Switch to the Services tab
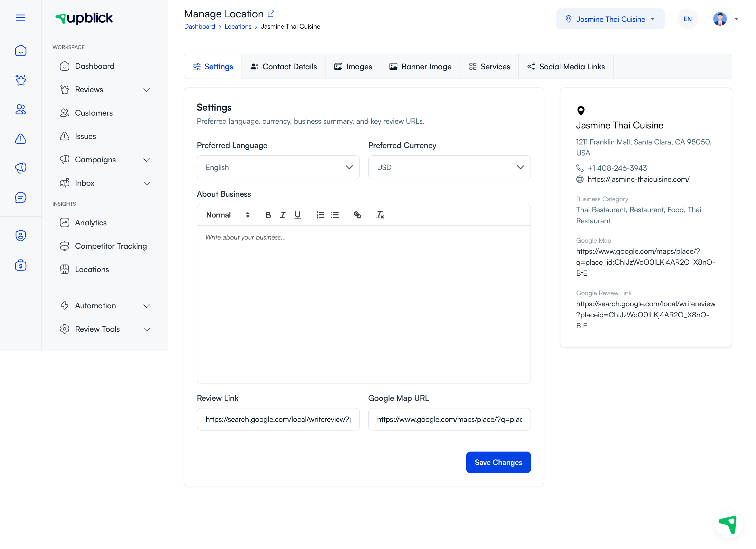Image resolution: width=756 pixels, height=549 pixels. (x=489, y=67)
